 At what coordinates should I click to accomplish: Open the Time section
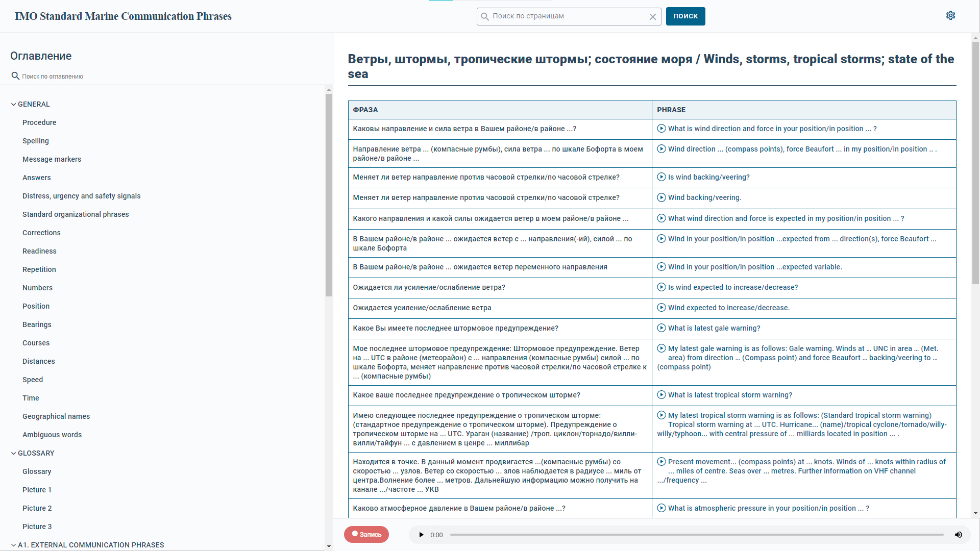point(31,398)
